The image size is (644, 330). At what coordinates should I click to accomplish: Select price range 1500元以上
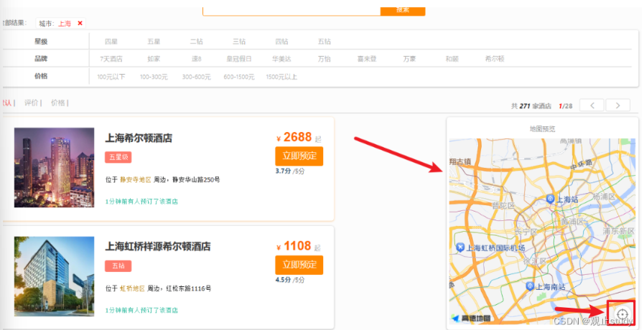pyautogui.click(x=281, y=77)
